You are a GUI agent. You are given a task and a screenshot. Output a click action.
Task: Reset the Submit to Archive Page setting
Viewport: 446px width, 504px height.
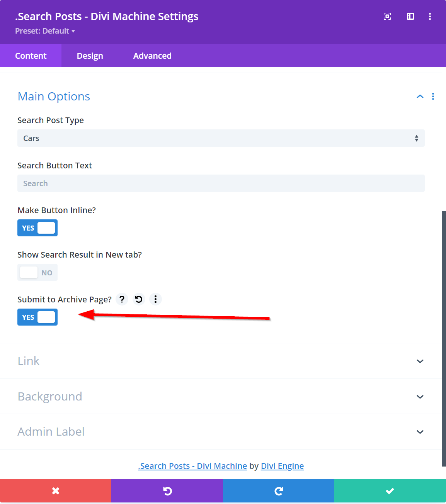(139, 299)
